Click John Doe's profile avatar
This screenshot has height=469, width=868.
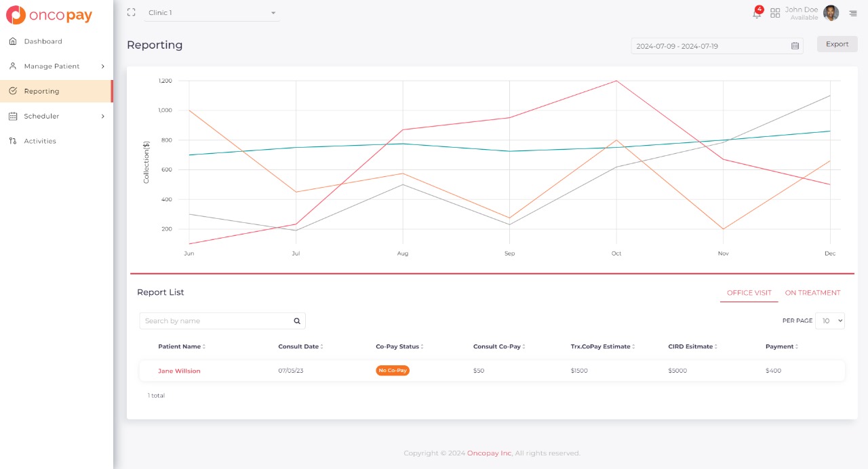[x=831, y=13]
